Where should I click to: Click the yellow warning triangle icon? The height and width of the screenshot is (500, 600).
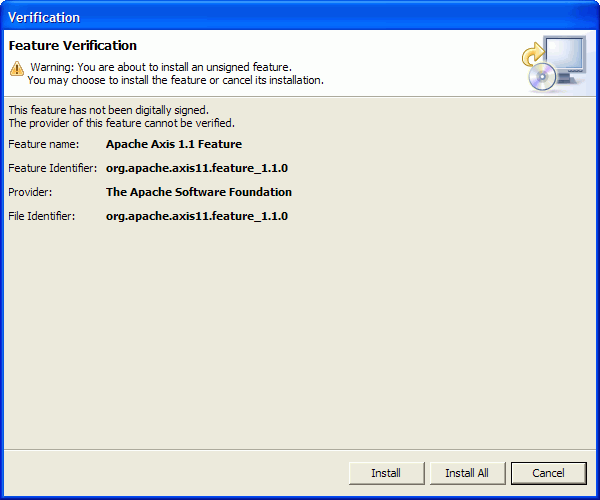[x=16, y=68]
